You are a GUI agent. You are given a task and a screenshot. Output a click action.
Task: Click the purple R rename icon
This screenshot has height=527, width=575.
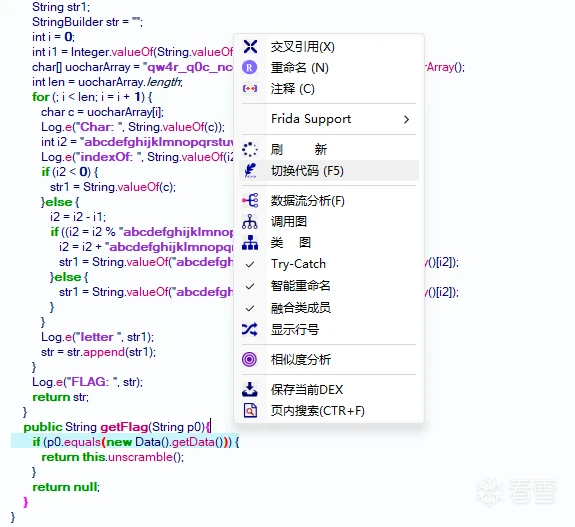click(x=250, y=68)
